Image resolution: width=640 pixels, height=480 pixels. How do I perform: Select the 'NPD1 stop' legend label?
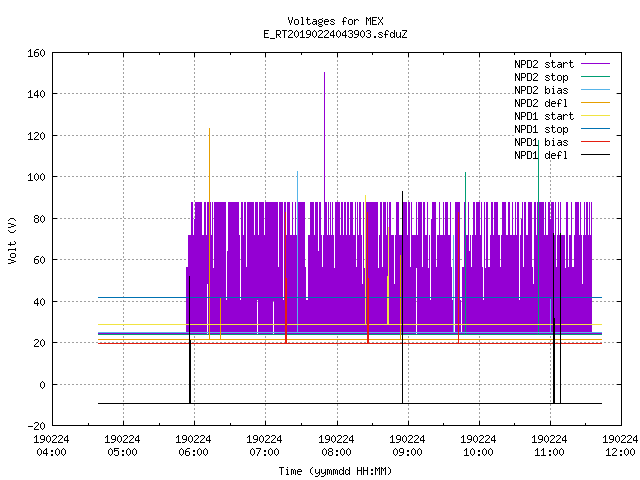point(541,129)
